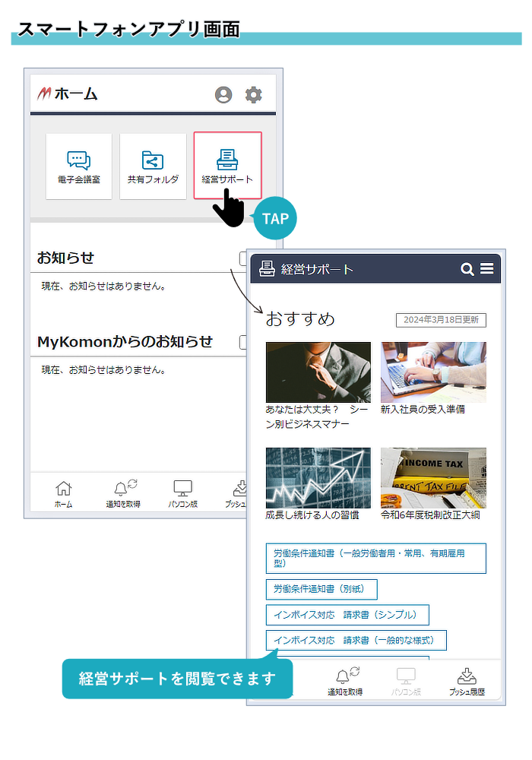Open the シーン別ビジネスマナー article thumbnail

[x=318, y=372]
